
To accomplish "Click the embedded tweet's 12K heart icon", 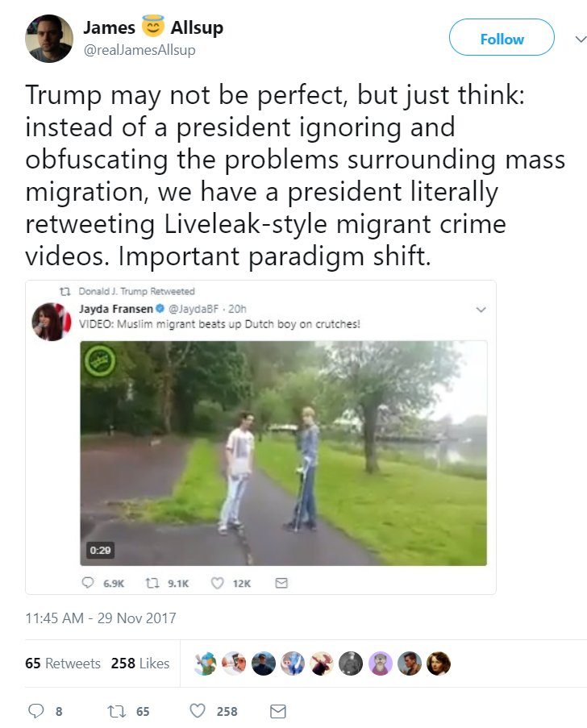I will tap(218, 583).
